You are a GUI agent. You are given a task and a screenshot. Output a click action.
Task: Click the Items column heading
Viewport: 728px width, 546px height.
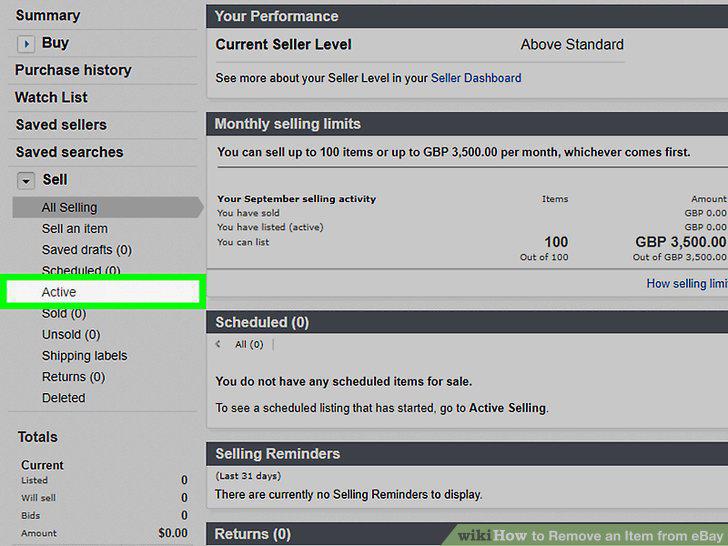(x=555, y=199)
